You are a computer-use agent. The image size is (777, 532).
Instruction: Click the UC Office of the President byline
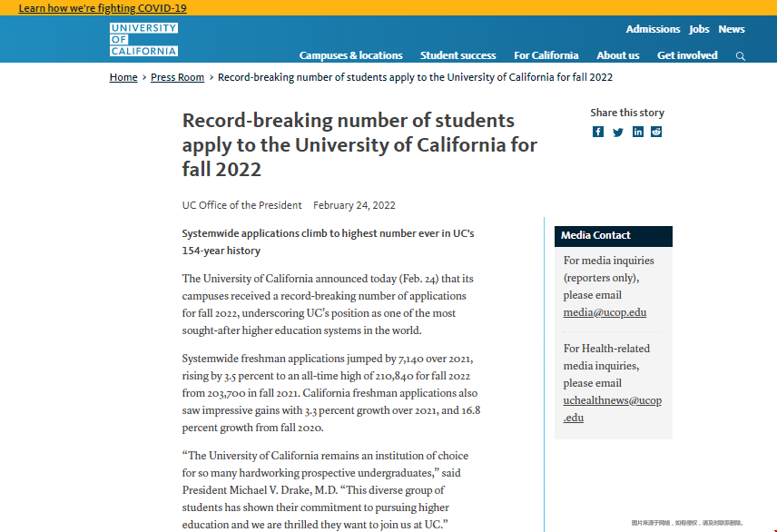click(x=241, y=205)
